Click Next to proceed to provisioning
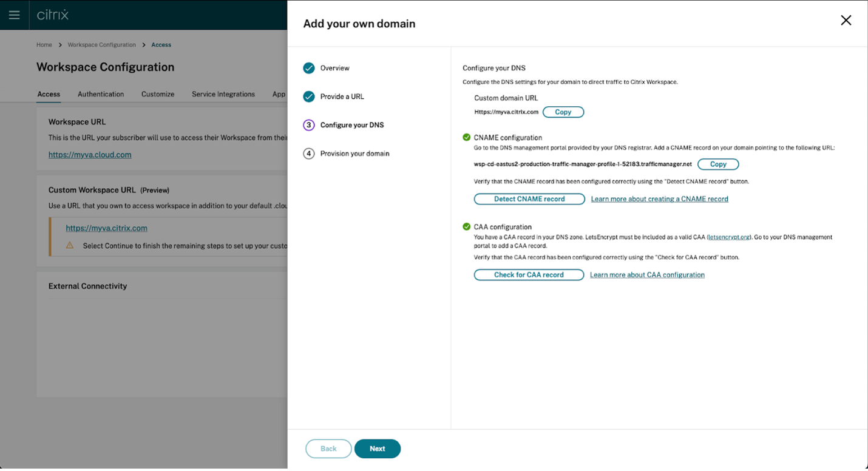The height and width of the screenshot is (471, 868). 378,449
